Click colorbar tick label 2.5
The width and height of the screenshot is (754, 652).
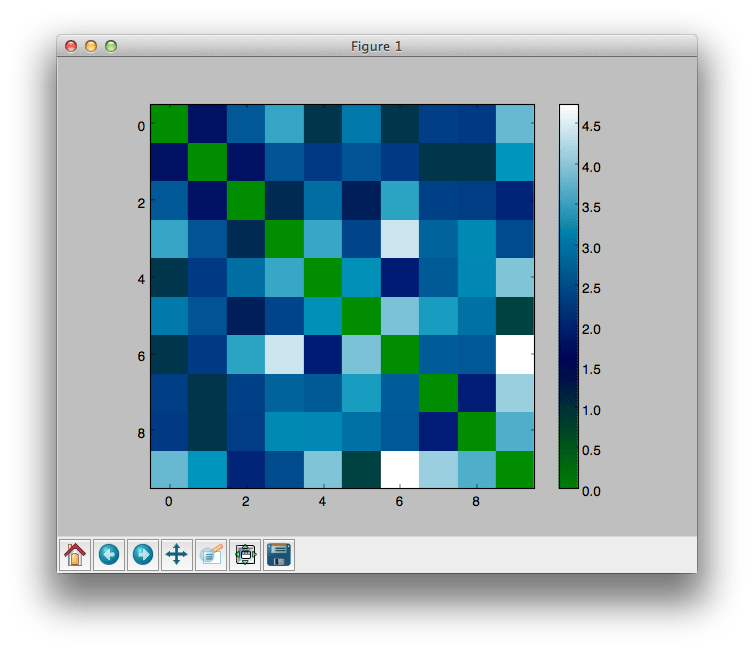pyautogui.click(x=591, y=288)
